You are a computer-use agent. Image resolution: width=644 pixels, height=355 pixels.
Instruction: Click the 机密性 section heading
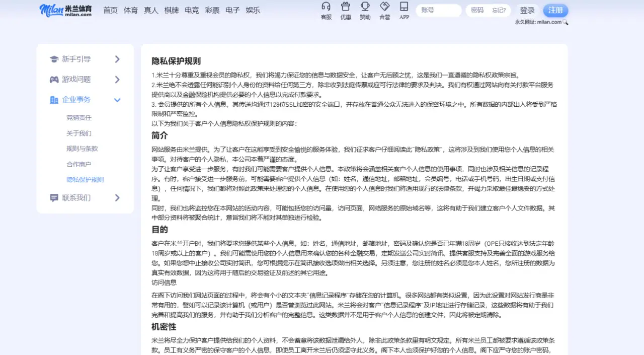(x=164, y=327)
